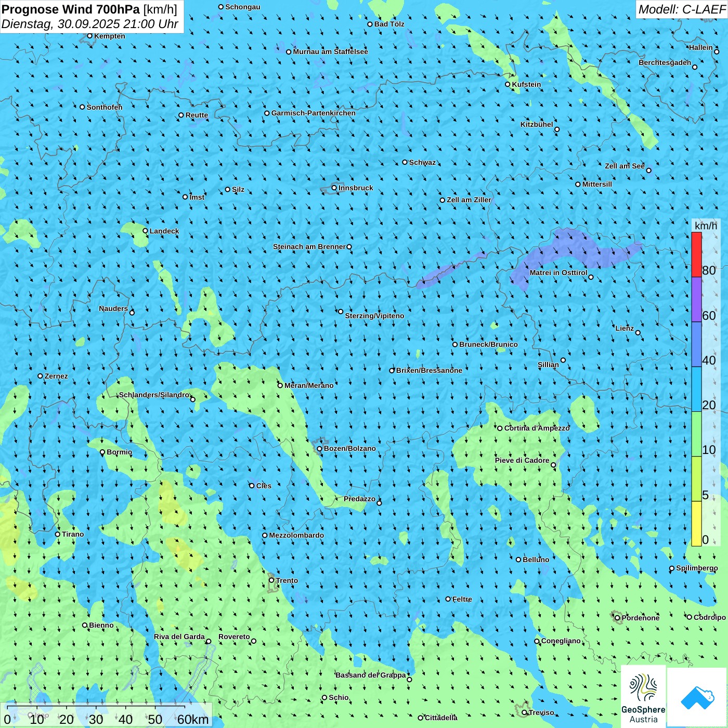Click the 'Schongau' label
This screenshot has height=728, width=728.
243,7
